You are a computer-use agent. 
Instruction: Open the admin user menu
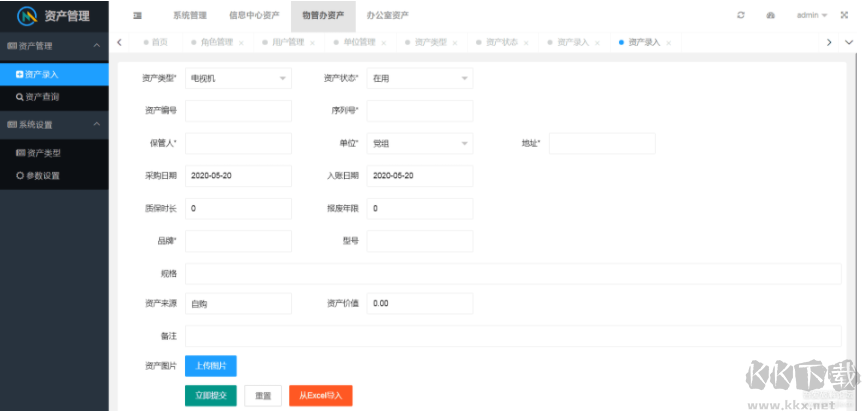click(811, 16)
